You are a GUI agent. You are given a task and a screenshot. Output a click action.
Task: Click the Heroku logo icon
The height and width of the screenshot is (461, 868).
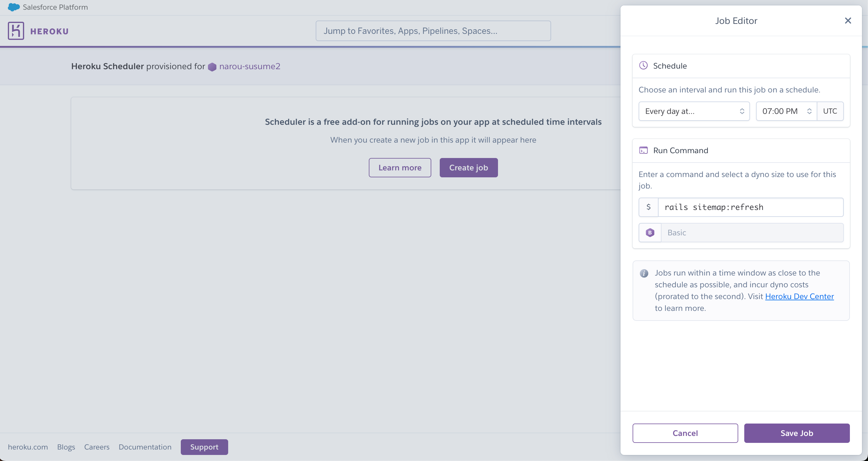[16, 31]
